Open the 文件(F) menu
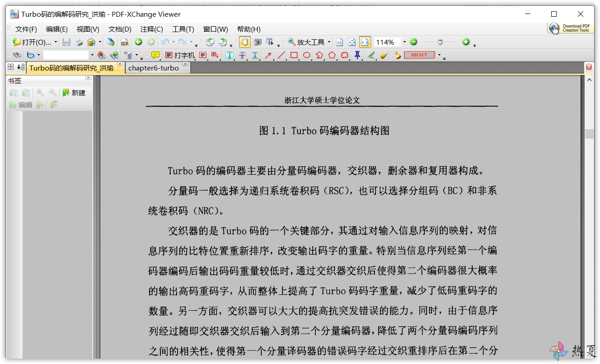Viewport: 600px width, 364px height. point(26,29)
